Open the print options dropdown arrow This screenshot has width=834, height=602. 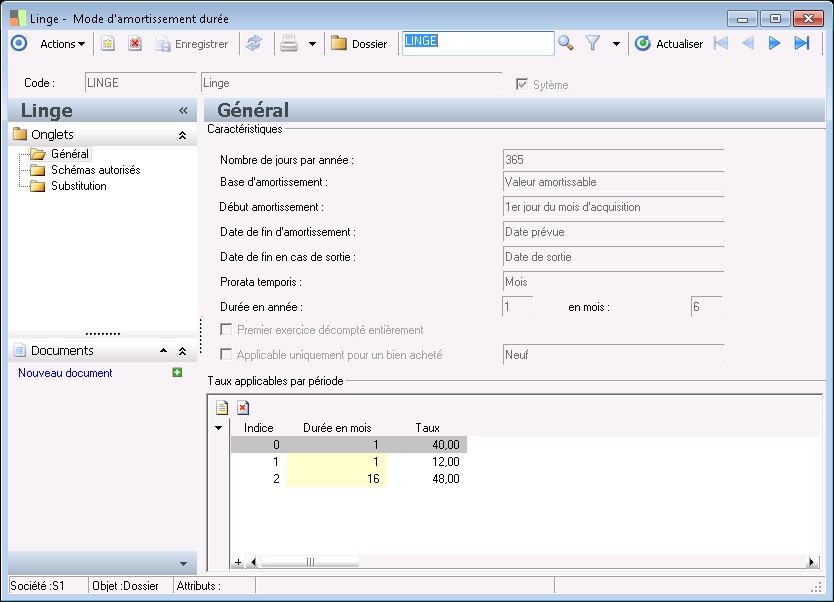tap(312, 44)
